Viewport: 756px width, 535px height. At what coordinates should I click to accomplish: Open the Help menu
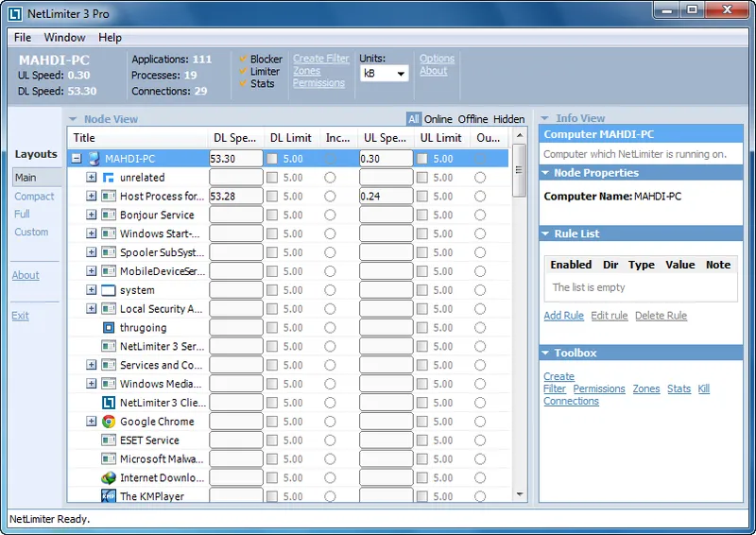pyautogui.click(x=110, y=38)
